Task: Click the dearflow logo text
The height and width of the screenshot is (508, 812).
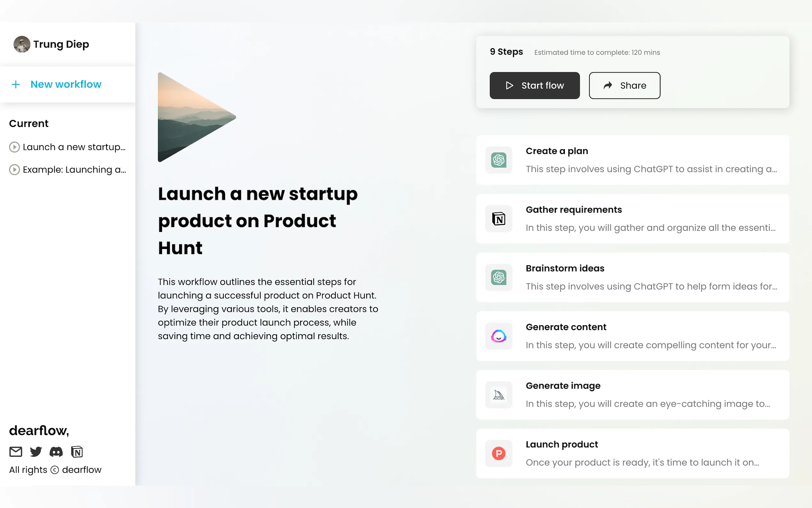Action: pos(39,431)
